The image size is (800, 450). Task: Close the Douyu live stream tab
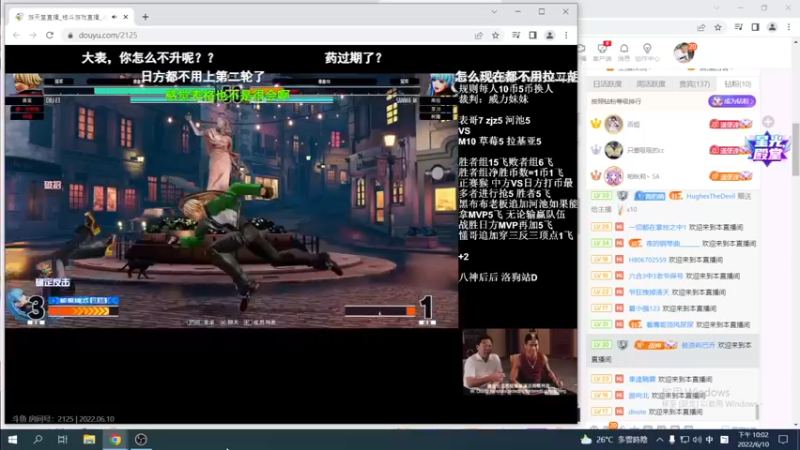coord(126,17)
